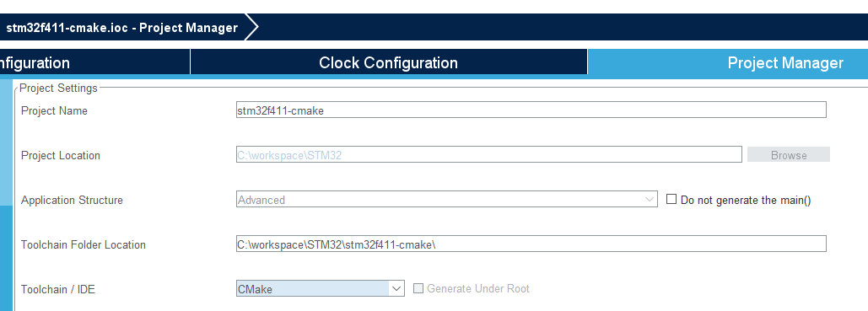Viewport: 868px width, 311px height.
Task: Enable Do not generate the main() checkbox
Action: (671, 199)
